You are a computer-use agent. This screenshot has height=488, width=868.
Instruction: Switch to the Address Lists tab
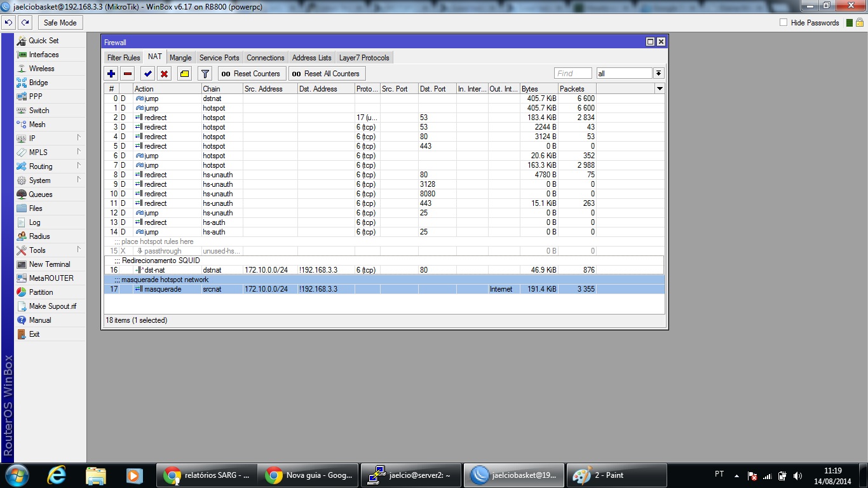pyautogui.click(x=312, y=58)
